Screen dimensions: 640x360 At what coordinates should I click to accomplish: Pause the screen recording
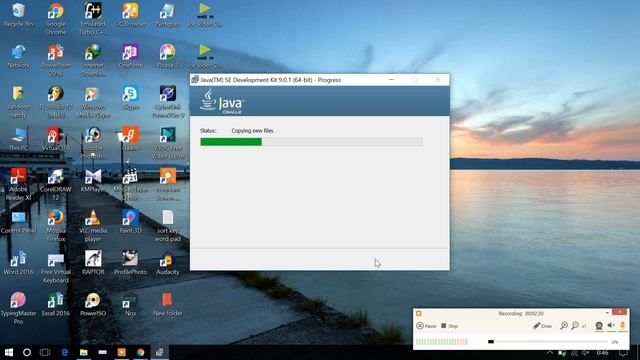(x=426, y=326)
